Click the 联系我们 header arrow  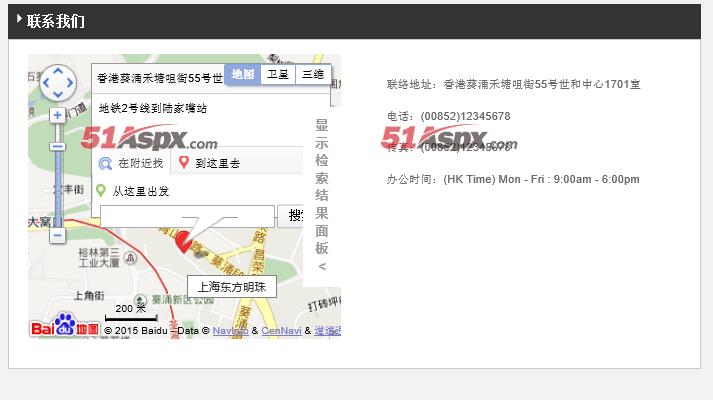click(19, 19)
